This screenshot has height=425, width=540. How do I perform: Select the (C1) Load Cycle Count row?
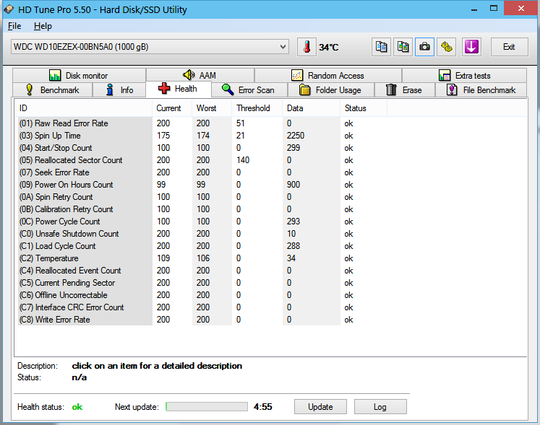coord(202,246)
